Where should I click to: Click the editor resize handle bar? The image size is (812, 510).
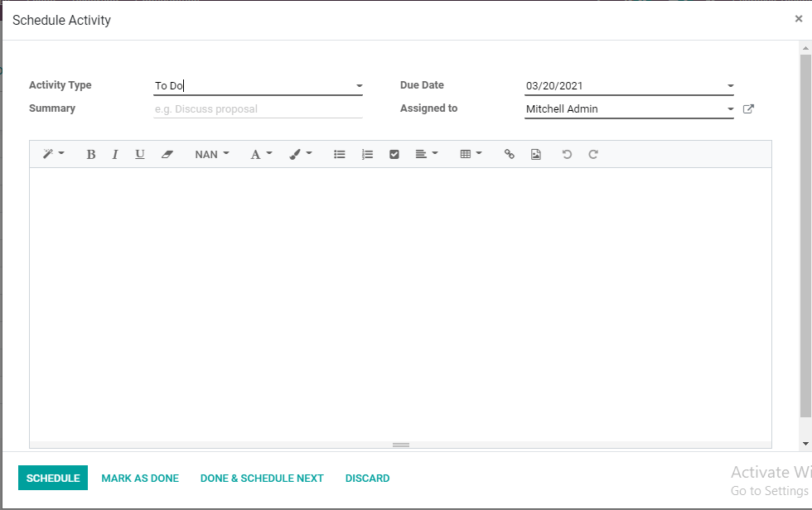400,445
